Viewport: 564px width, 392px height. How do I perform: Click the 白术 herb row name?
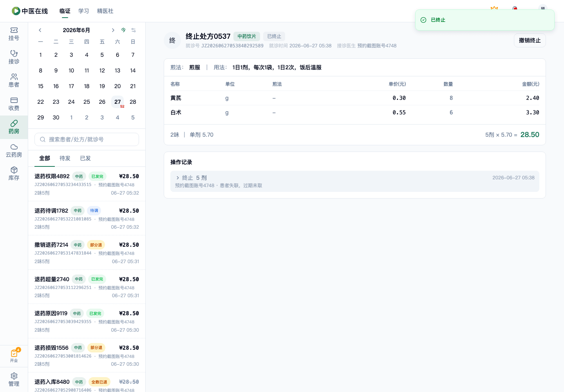(x=176, y=112)
